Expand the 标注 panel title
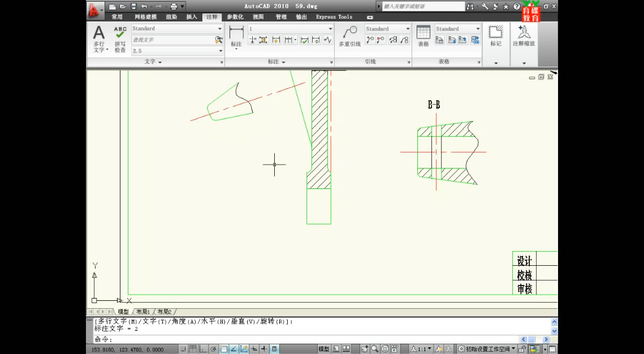 (x=276, y=62)
